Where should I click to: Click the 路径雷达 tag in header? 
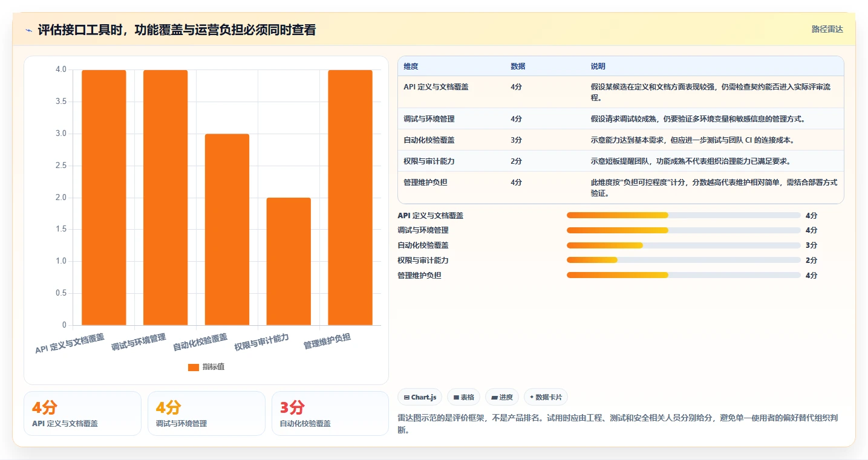827,29
